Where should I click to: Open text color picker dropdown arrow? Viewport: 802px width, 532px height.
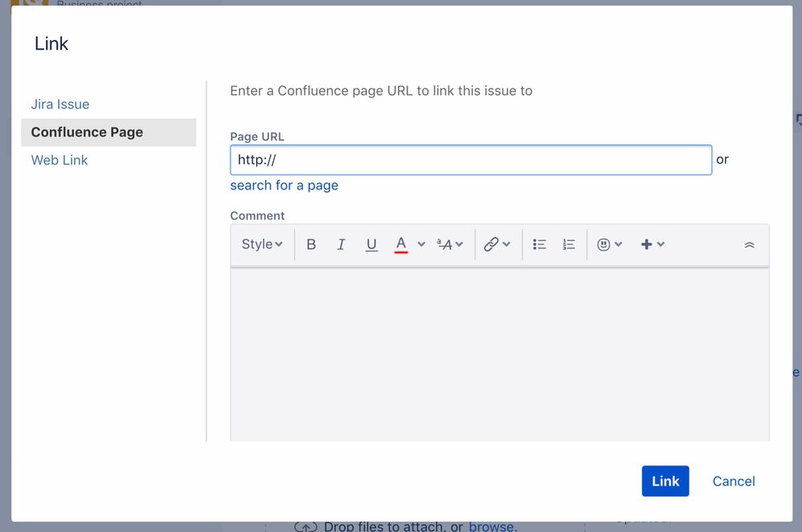(421, 244)
